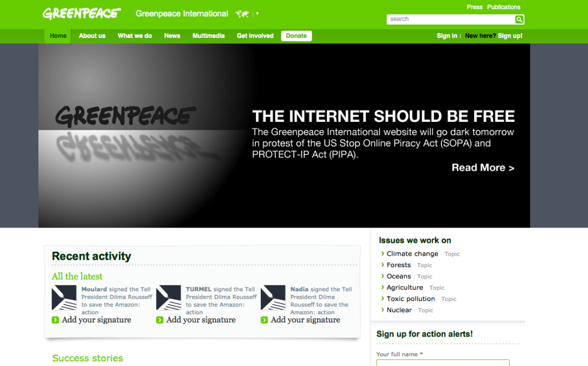Click chevron beside Toxic pollution
This screenshot has height=366, width=588.
tap(382, 298)
